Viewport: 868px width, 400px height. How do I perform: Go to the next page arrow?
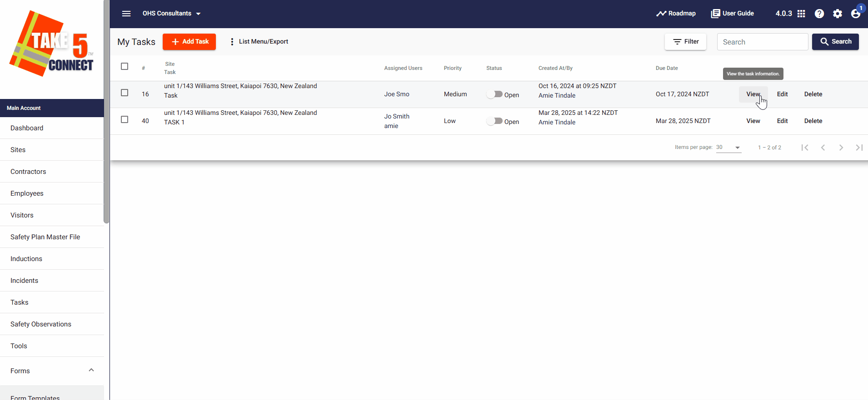841,148
